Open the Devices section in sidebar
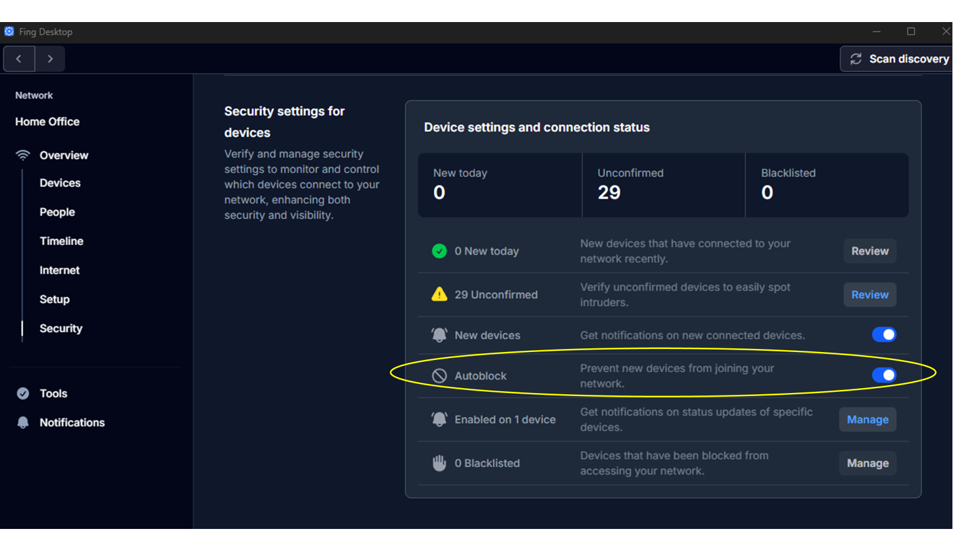The height and width of the screenshot is (551, 980). click(60, 183)
